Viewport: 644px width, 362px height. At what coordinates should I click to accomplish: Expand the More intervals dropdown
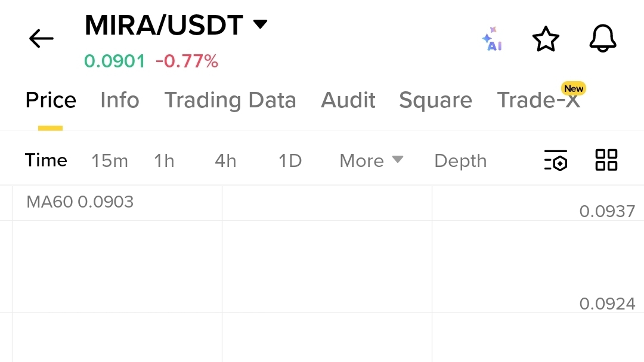[x=371, y=160]
